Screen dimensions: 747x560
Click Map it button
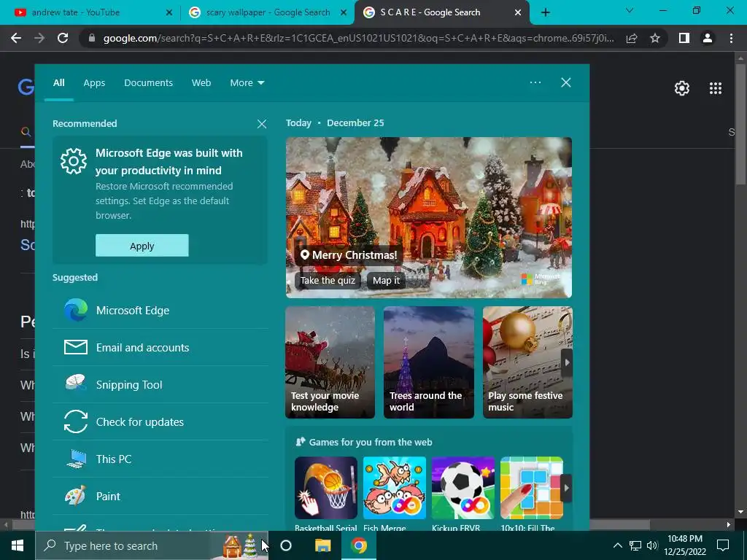(x=387, y=281)
